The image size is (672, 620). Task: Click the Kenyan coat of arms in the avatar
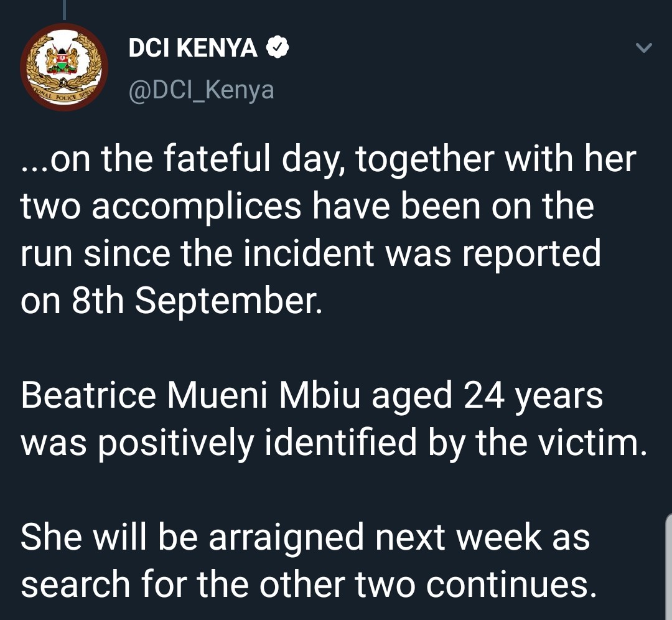63,59
